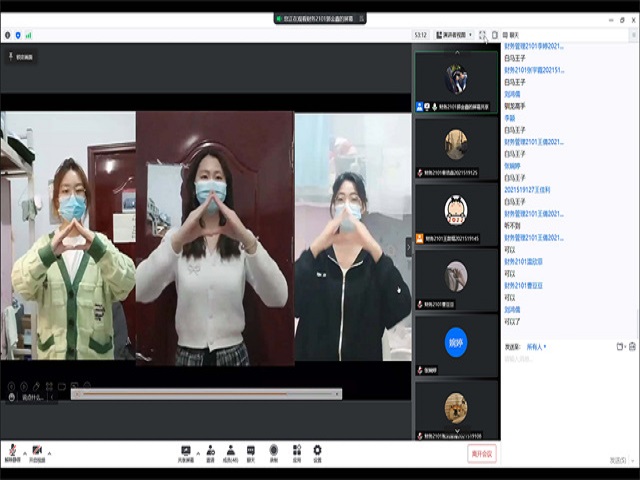This screenshot has height=480, width=640.
Task: Open the members list icon
Action: 231,453
